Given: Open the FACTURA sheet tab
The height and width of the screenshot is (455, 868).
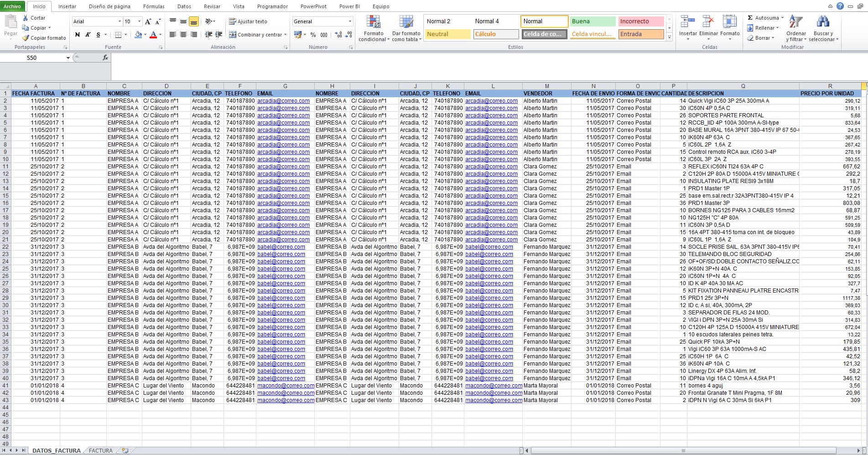Looking at the screenshot, I should [x=100, y=450].
